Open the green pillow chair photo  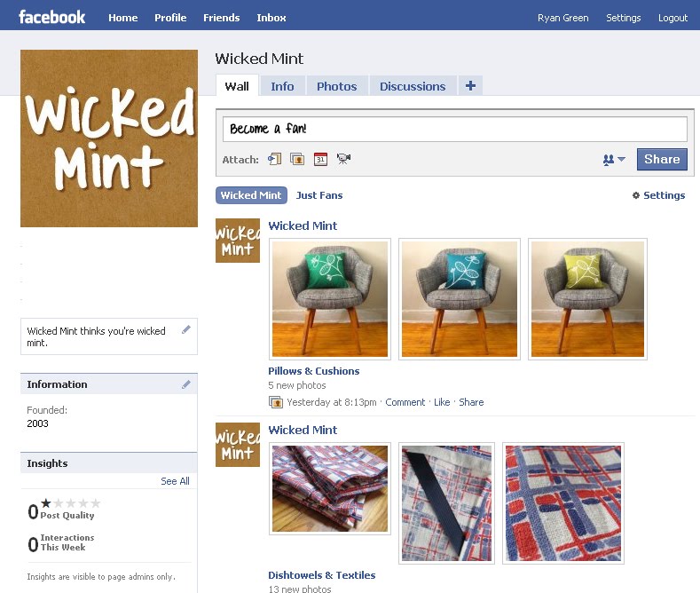click(330, 299)
